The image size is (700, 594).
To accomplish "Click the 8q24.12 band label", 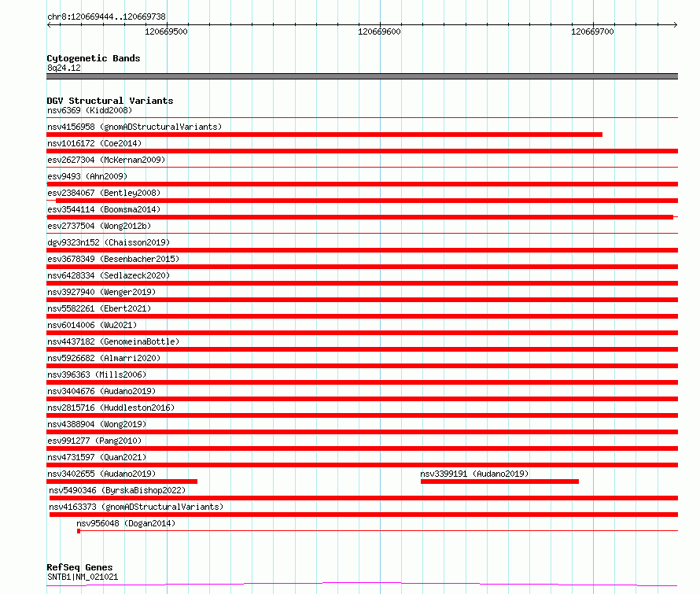I will coord(64,68).
